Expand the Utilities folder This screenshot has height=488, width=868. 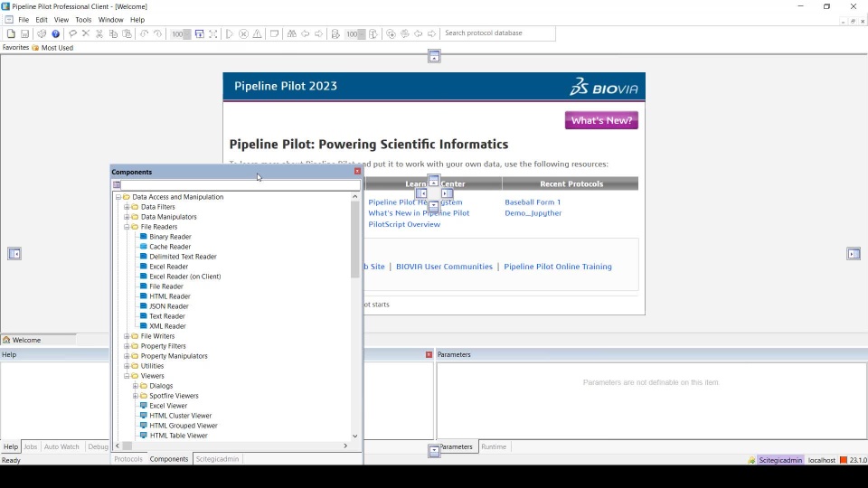[x=127, y=366]
